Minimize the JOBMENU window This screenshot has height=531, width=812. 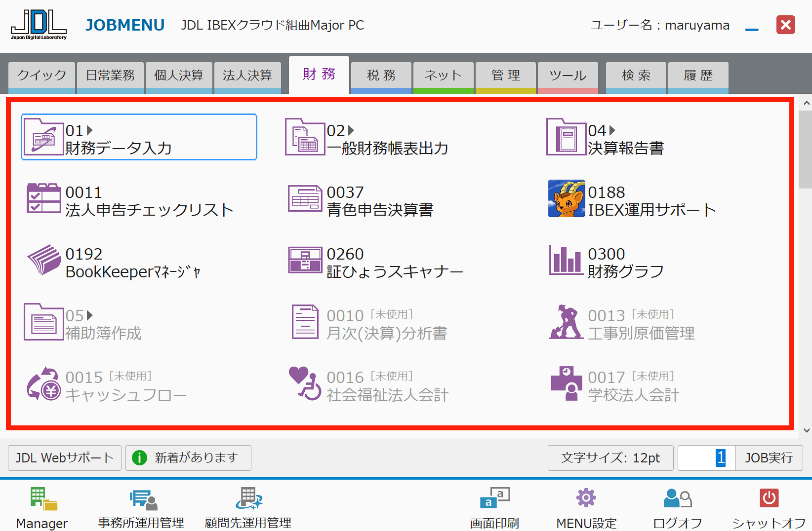(752, 30)
